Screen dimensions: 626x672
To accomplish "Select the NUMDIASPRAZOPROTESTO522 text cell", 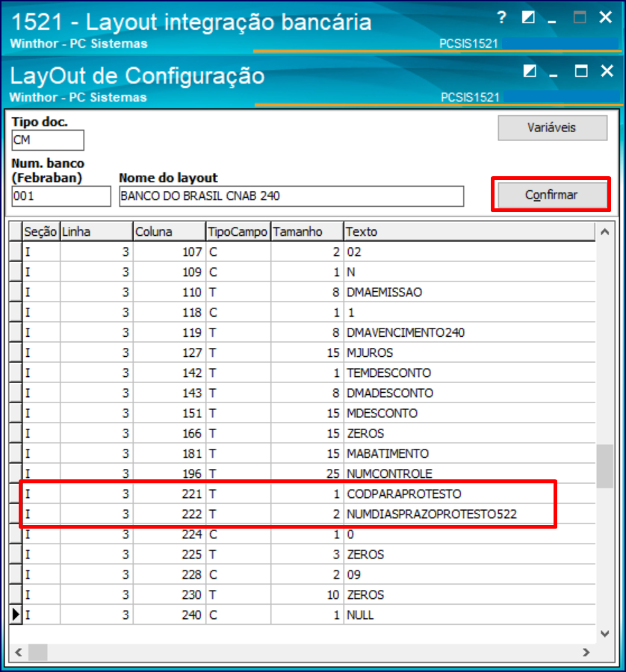I will pyautogui.click(x=469, y=514).
